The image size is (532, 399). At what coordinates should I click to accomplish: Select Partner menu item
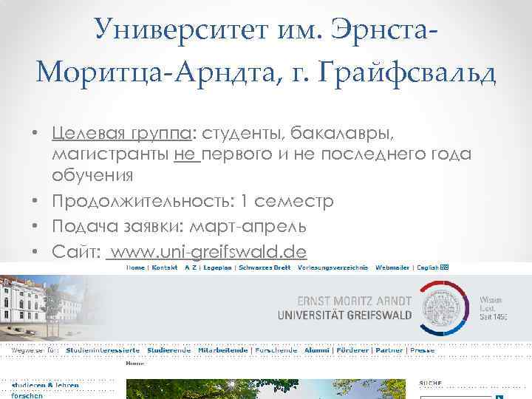[389, 350]
